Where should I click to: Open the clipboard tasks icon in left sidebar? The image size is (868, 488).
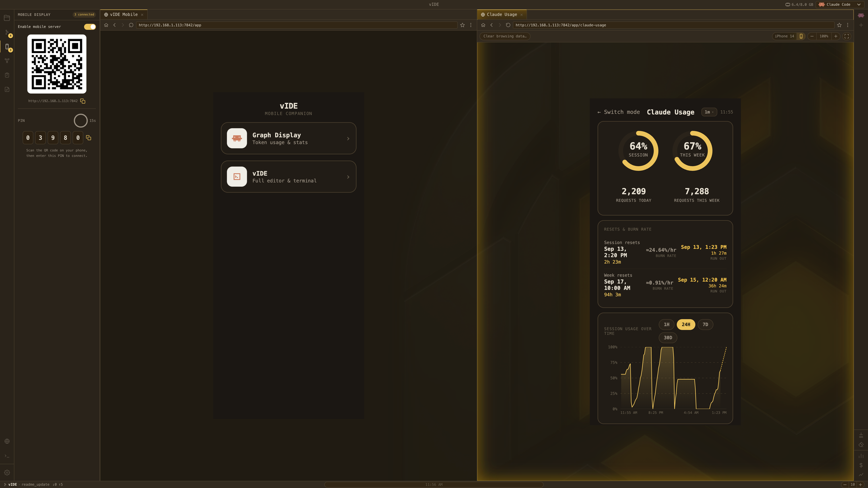click(x=7, y=75)
